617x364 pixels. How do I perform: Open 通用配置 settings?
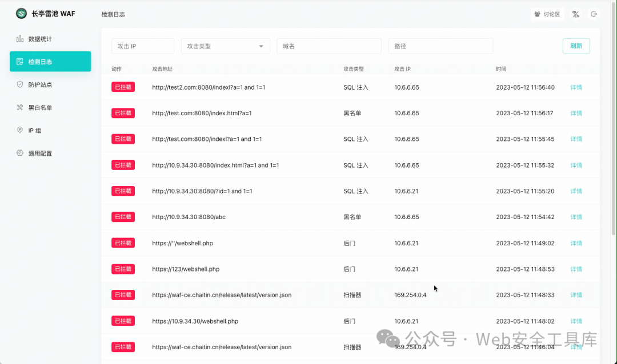(50, 152)
